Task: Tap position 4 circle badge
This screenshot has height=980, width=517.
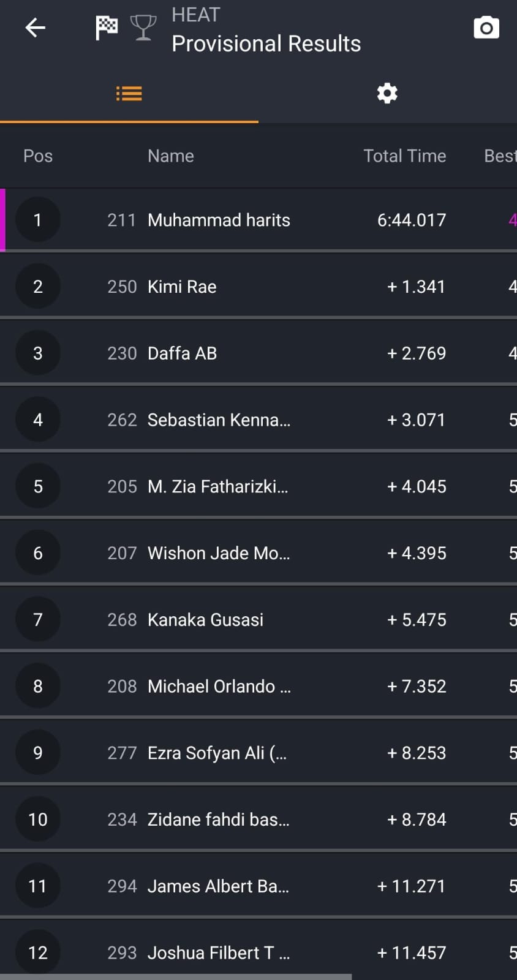Action: pyautogui.click(x=38, y=420)
